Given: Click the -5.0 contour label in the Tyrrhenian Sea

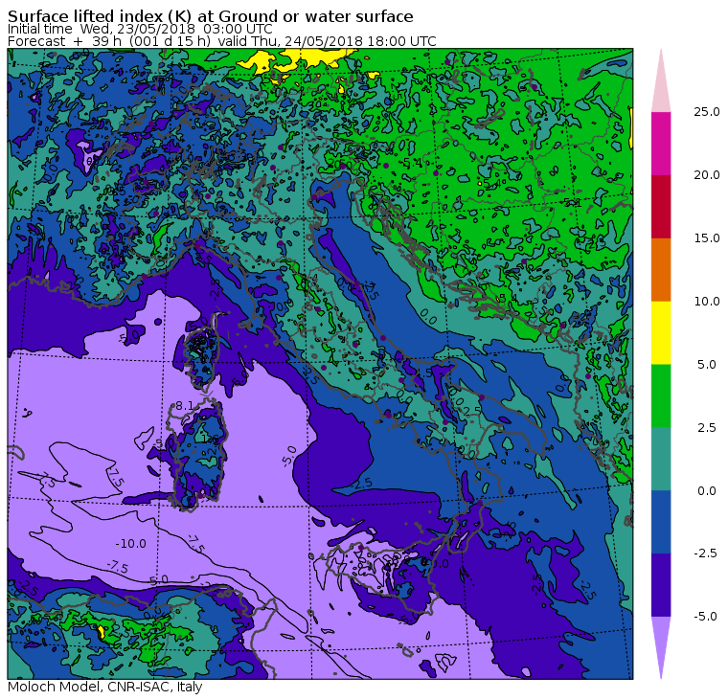Looking at the screenshot, I should pyautogui.click(x=288, y=457).
